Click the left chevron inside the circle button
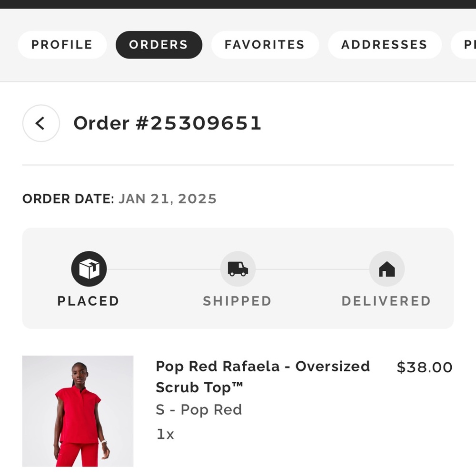Viewport: 476px width, 476px height. coord(40,123)
